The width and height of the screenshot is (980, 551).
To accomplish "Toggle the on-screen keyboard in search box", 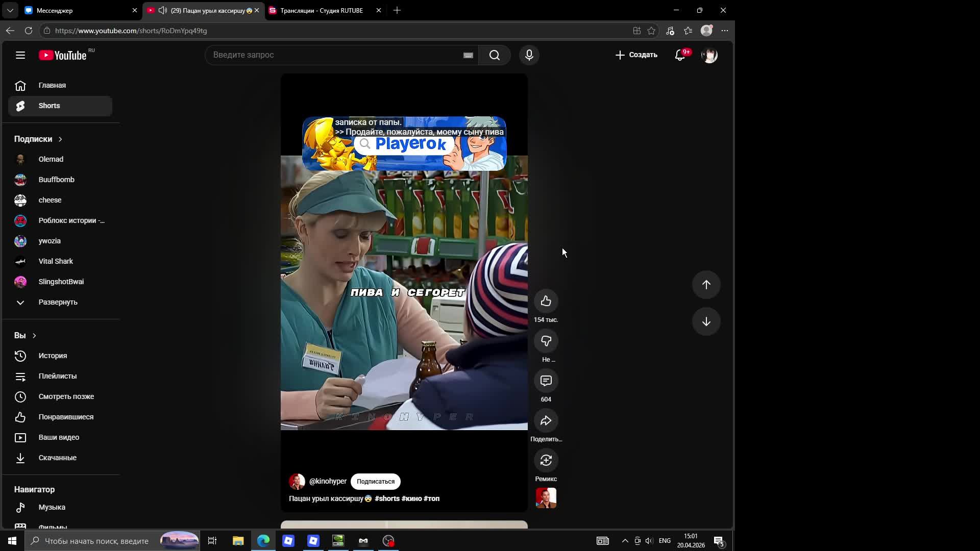I will 468,55.
